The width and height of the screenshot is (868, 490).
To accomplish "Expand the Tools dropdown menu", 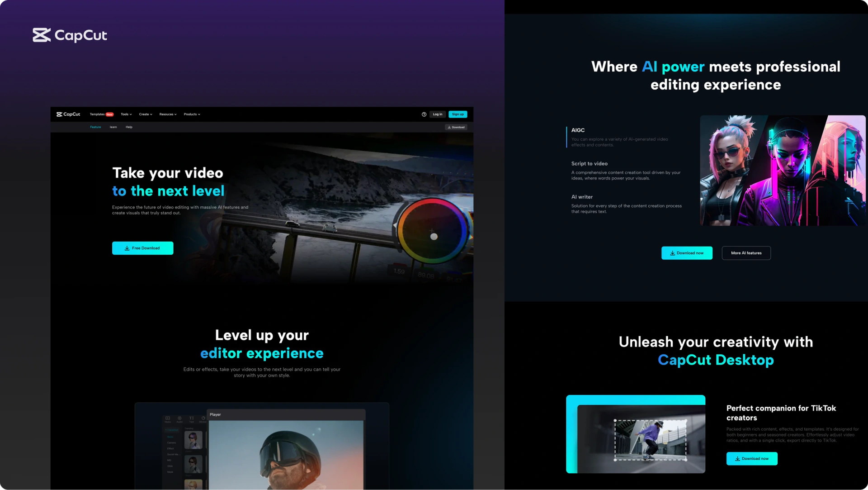I will [126, 114].
